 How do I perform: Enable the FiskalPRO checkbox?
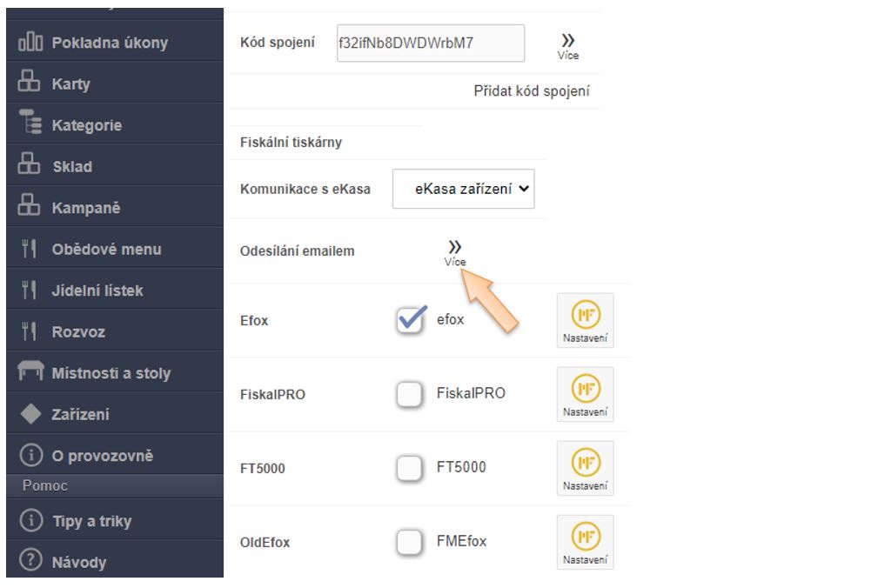click(x=409, y=394)
